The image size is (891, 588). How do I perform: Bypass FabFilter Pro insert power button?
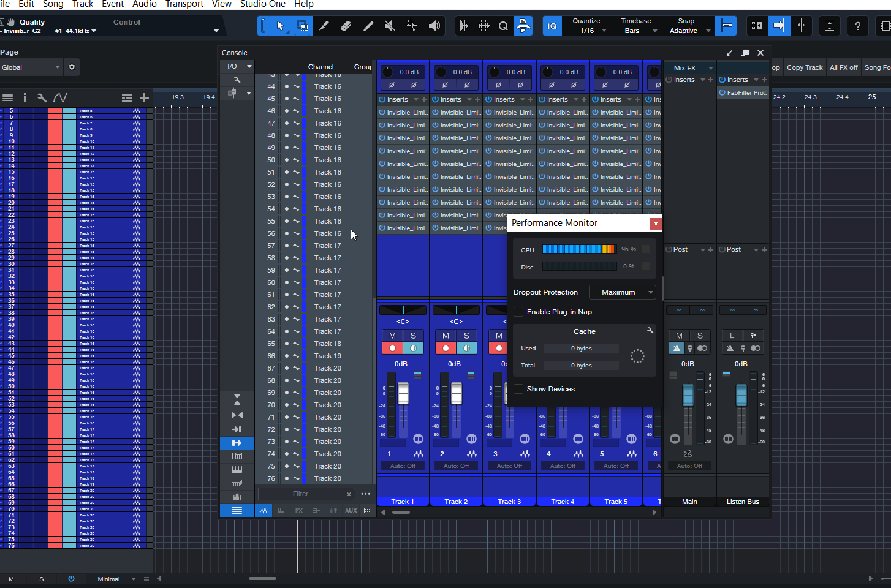722,92
